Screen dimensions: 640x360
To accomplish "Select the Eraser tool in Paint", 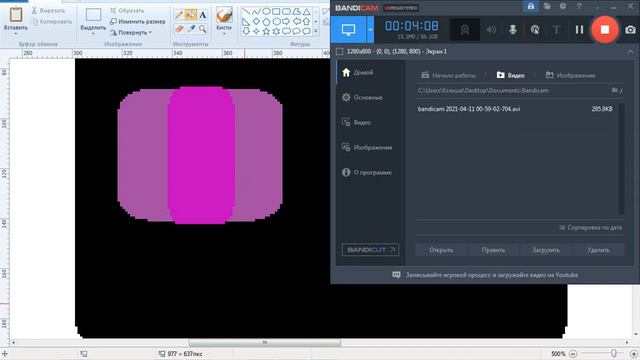I will (179, 29).
